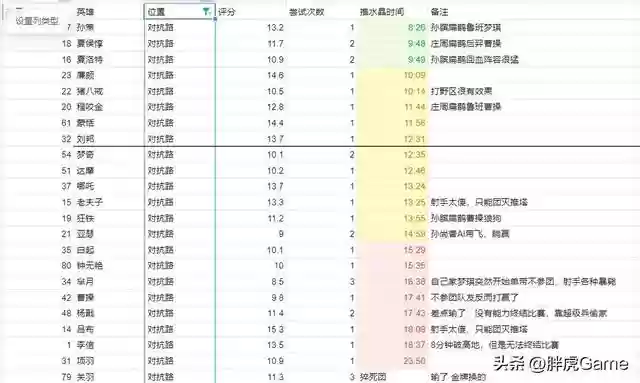This screenshot has height=383, width=640.
Task: Click hero cell 孙策
Action: (x=85, y=27)
